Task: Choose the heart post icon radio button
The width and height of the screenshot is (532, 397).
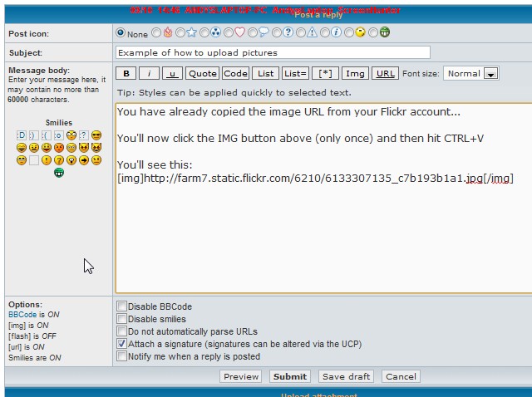Action: tap(229, 33)
